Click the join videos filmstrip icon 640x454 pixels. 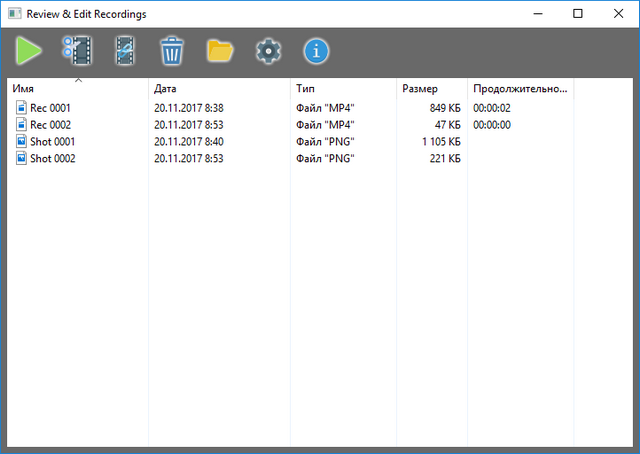click(125, 50)
